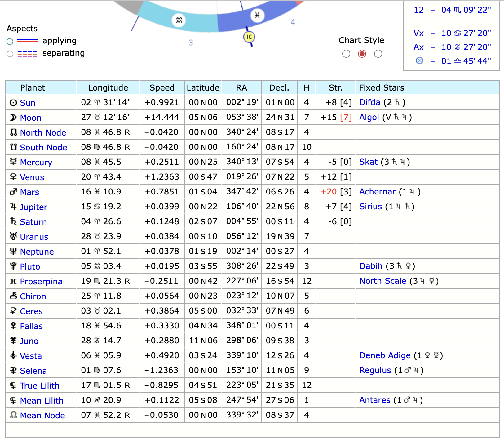
Task: Click the Vesta glyph icon
Action: click(13, 356)
